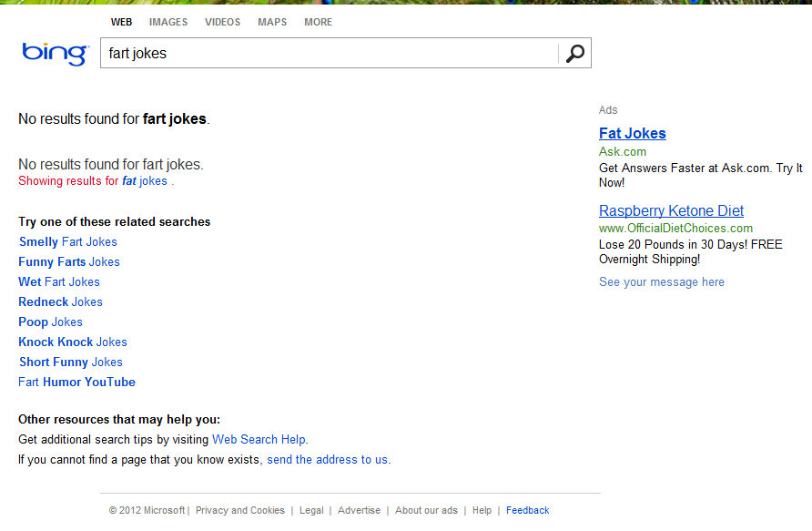Open the MAPS search tab
Screen dimensions: 812x531
271,22
